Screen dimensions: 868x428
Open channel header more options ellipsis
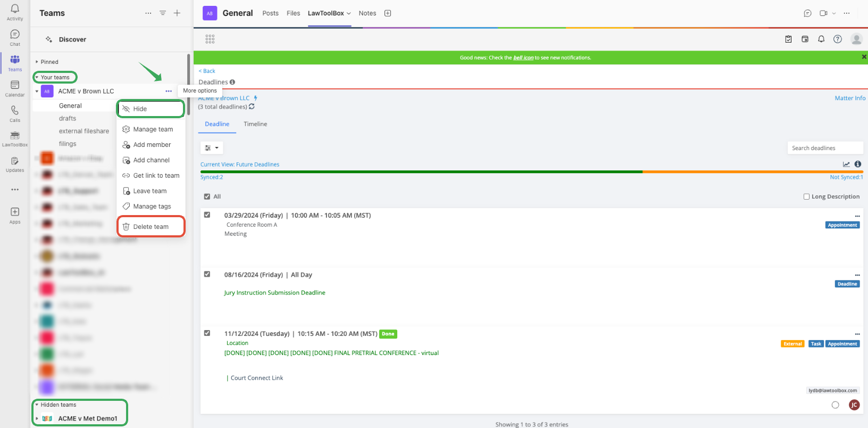[x=847, y=13]
